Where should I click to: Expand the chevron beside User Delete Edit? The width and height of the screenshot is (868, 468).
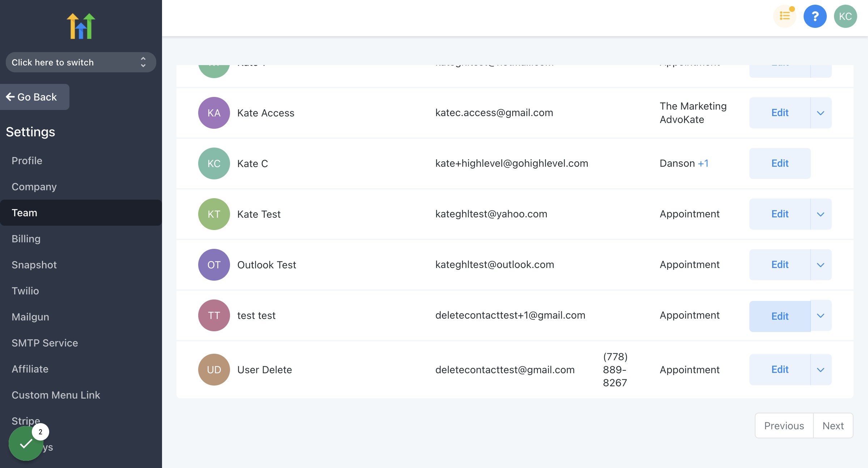coord(821,370)
